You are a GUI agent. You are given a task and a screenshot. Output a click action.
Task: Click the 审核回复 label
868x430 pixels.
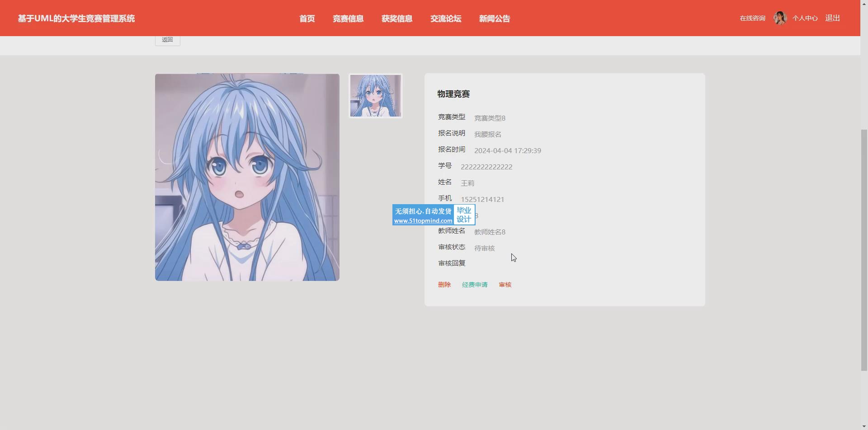452,263
